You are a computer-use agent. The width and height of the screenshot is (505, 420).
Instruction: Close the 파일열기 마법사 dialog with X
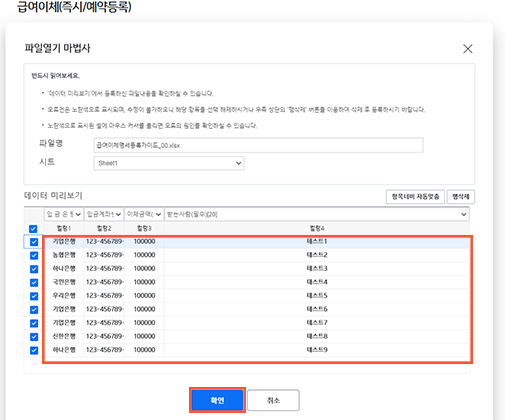click(x=468, y=49)
